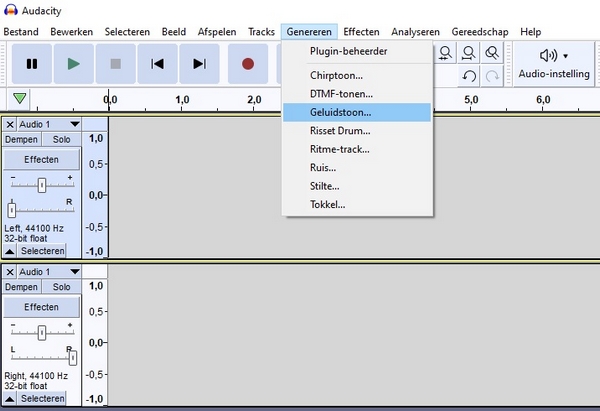
Task: Click Selecteren on the Right channel track
Action: click(x=42, y=399)
